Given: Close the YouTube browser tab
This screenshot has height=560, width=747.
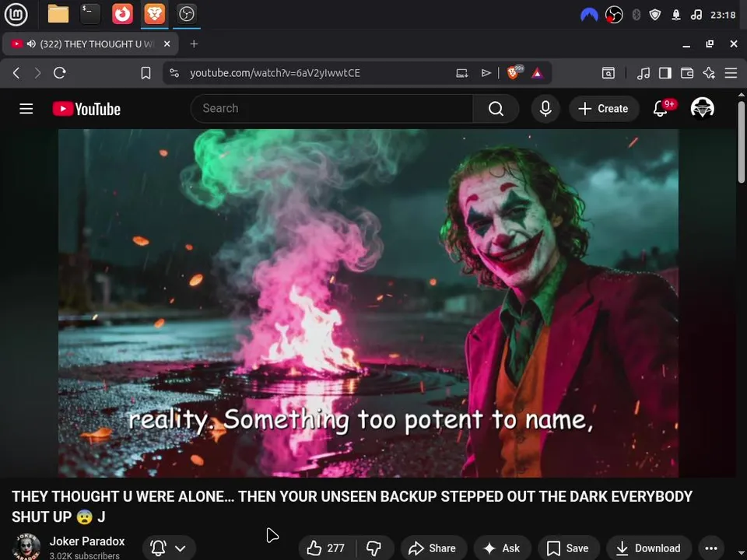Looking at the screenshot, I should (167, 44).
